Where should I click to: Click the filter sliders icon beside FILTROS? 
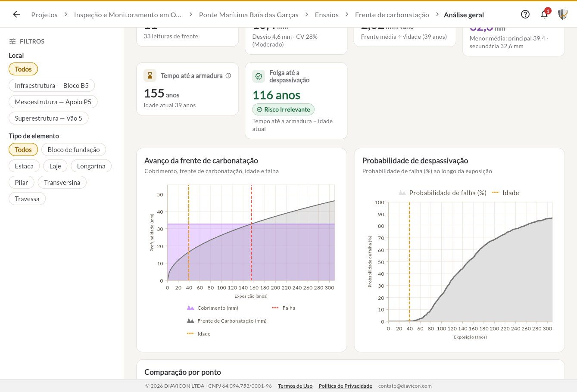(x=12, y=41)
